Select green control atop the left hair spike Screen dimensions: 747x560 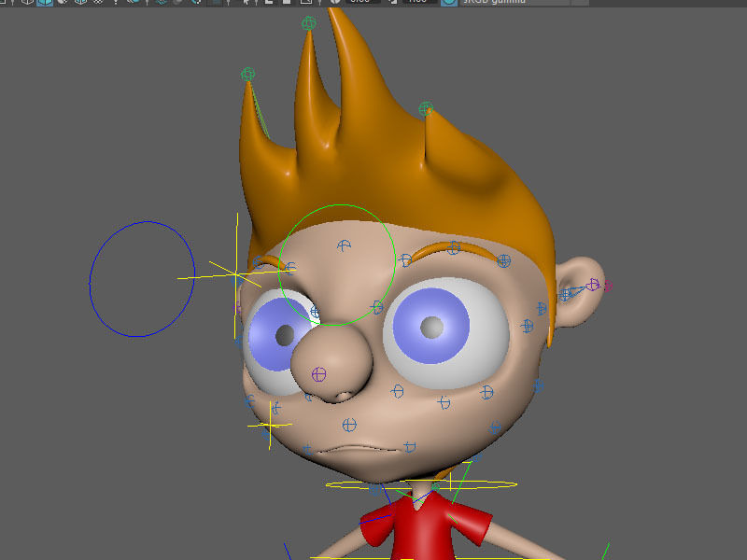point(247,74)
